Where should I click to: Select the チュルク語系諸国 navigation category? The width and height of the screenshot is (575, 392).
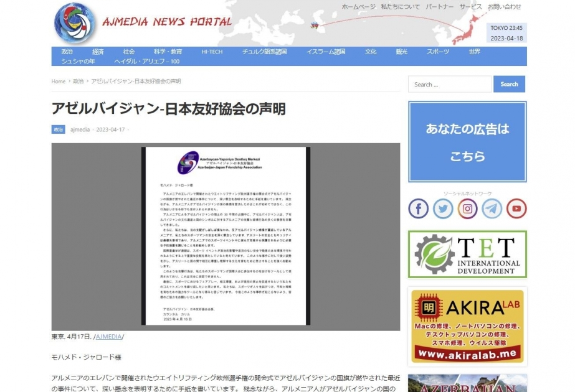tap(264, 52)
